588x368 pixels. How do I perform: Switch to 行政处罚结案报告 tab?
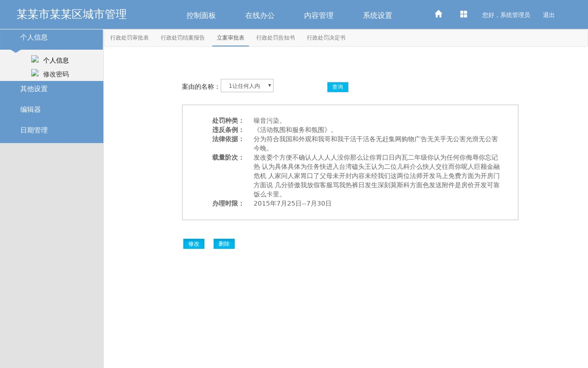[183, 38]
